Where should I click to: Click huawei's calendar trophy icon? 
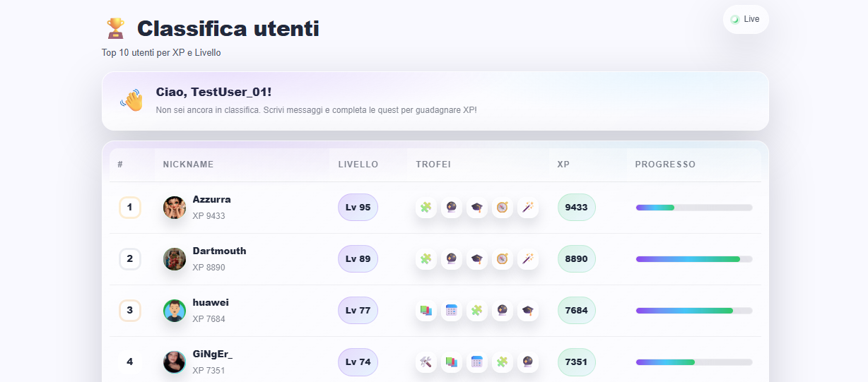click(451, 311)
